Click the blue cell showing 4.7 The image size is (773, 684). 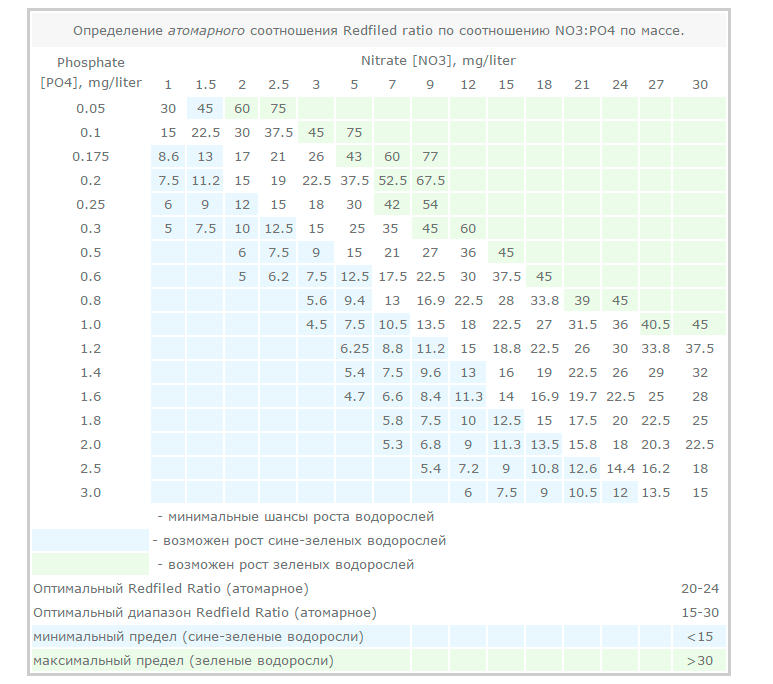pos(354,396)
